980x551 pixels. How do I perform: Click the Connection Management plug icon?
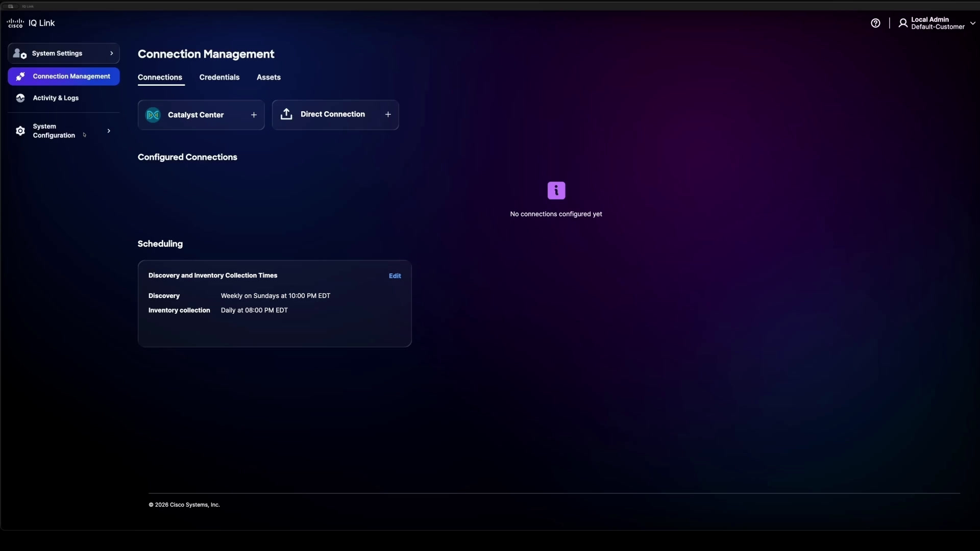pyautogui.click(x=20, y=77)
